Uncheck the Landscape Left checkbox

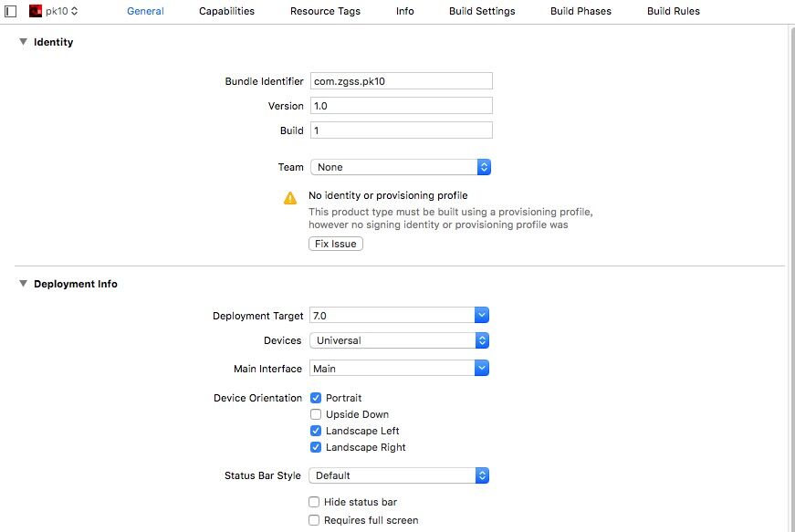click(x=316, y=431)
